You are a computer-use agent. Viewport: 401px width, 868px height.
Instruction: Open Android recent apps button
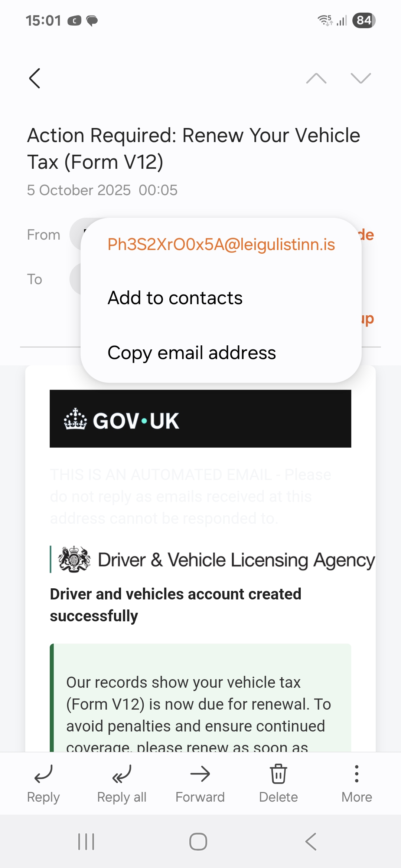(x=86, y=842)
